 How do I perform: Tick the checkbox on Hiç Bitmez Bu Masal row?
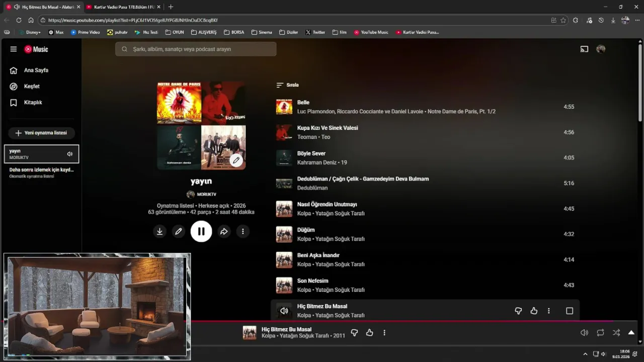pyautogui.click(x=570, y=311)
